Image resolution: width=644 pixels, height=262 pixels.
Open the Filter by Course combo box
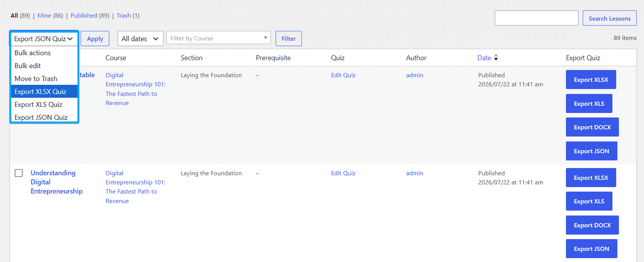219,38
